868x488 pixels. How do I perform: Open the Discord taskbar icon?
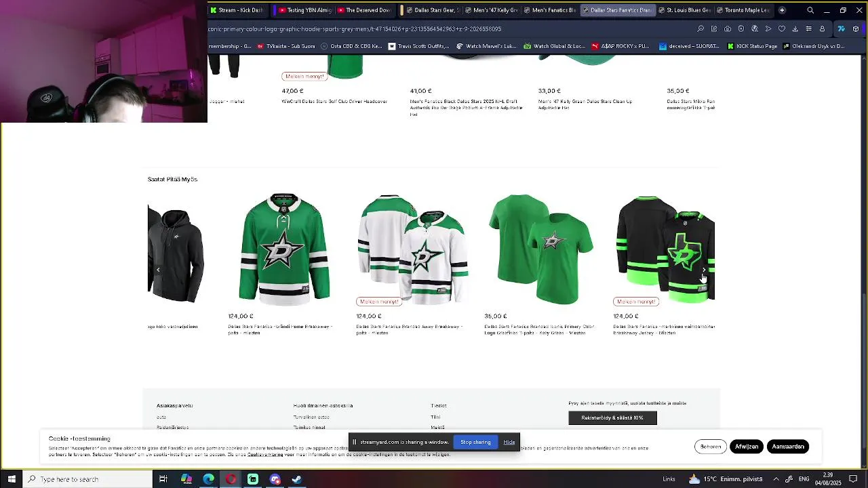275,479
